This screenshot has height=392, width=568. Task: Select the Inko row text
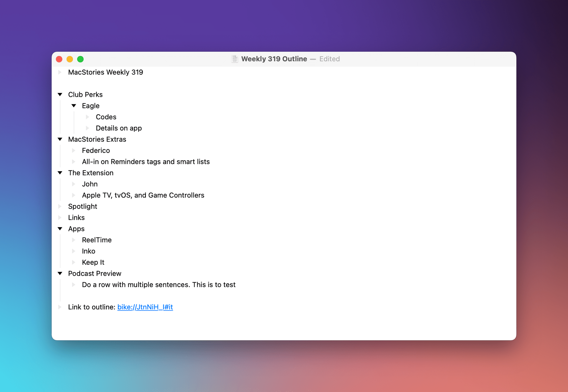pyautogui.click(x=88, y=251)
